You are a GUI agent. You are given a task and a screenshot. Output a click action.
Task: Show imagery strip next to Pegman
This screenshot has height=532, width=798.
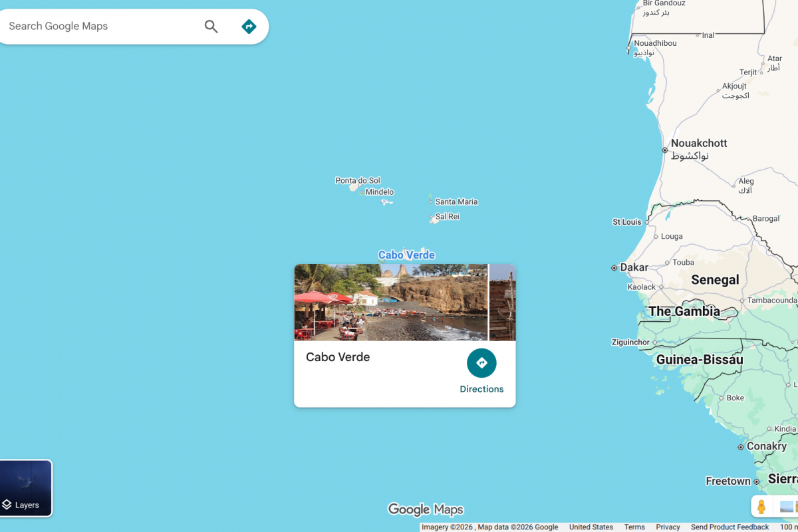788,506
